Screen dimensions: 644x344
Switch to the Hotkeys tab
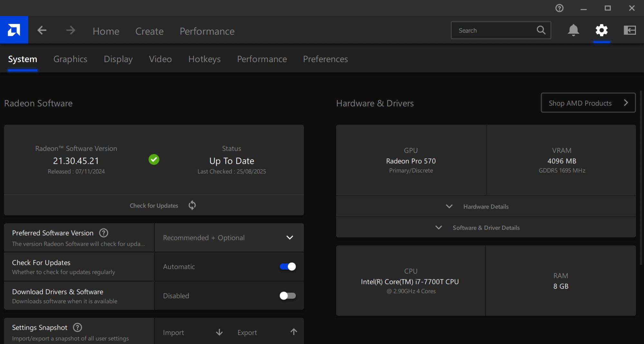click(204, 59)
